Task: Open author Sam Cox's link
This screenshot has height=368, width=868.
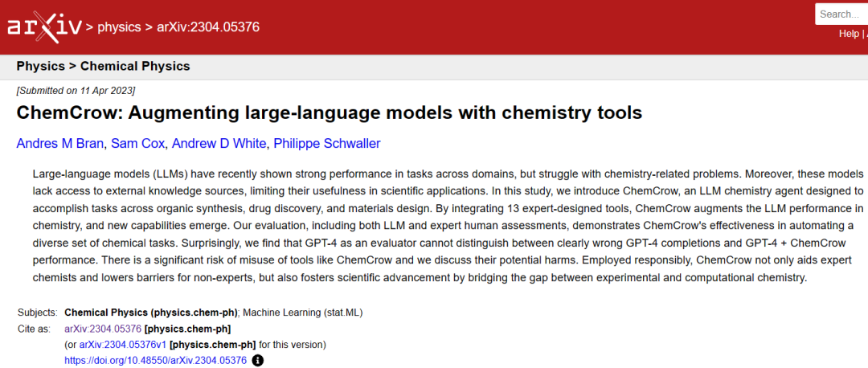Action: pos(137,144)
